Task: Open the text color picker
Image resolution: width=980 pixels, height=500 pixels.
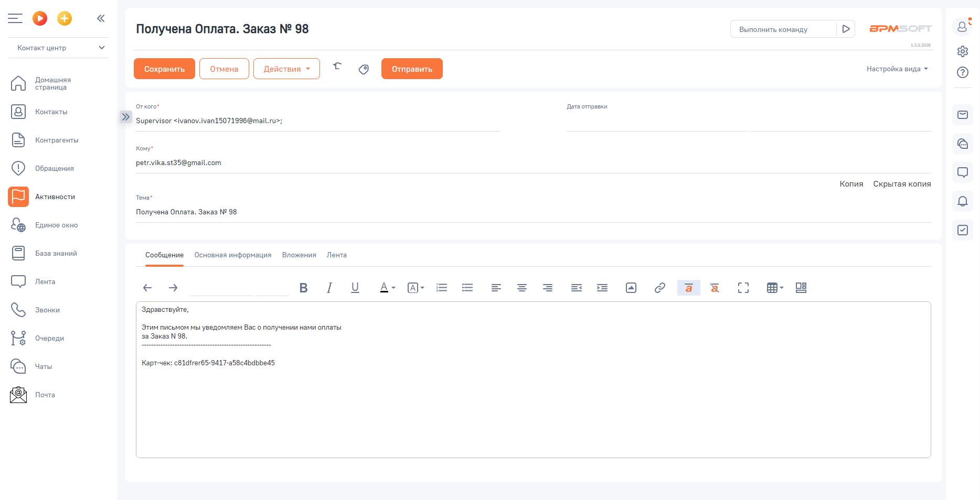Action: point(387,288)
